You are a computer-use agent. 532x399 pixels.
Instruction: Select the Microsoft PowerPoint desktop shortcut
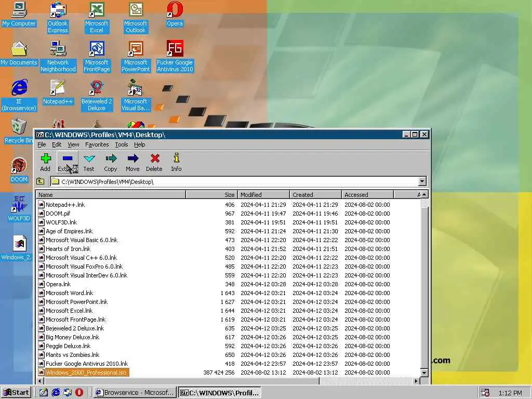tap(136, 57)
